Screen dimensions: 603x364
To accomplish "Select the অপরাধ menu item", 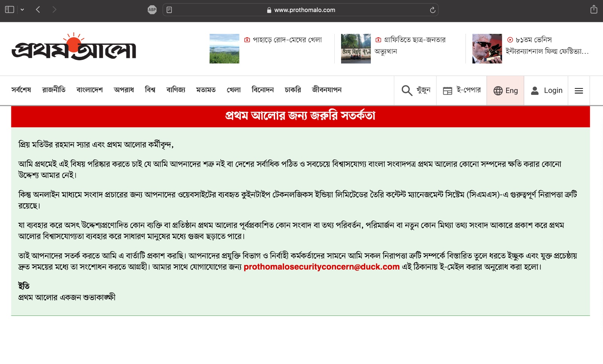I will (x=124, y=90).
